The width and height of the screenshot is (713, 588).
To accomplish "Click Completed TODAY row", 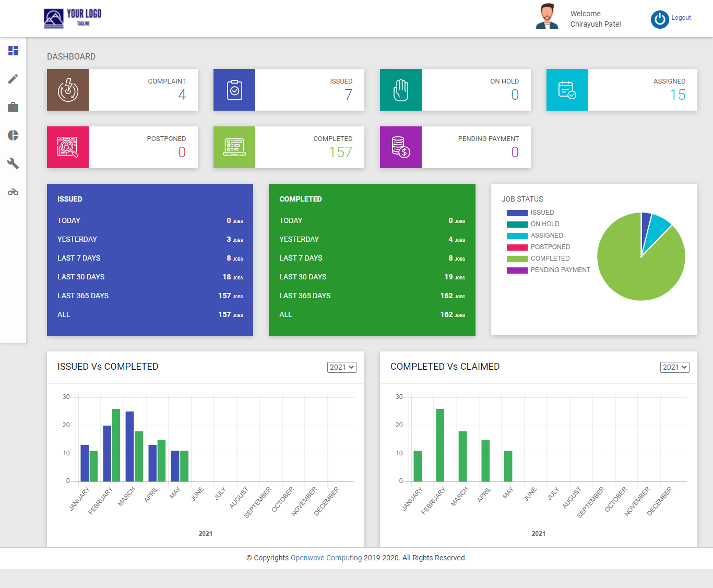I will (x=372, y=220).
